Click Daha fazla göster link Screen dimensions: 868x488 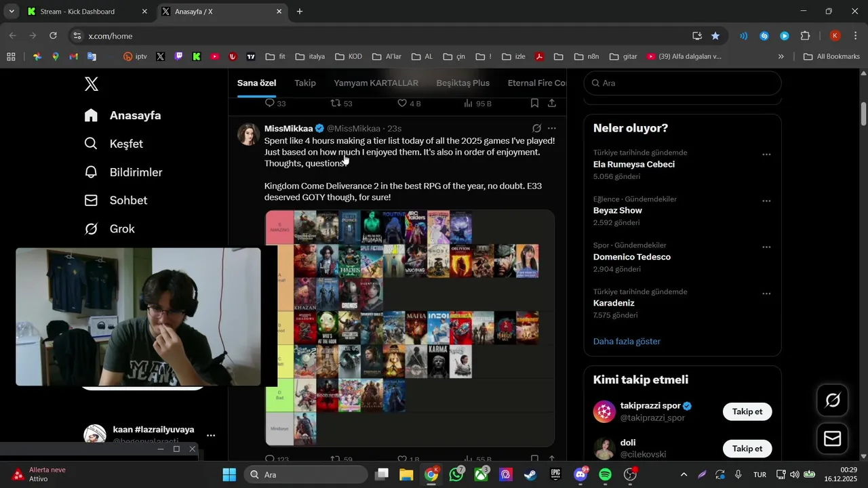tap(627, 341)
